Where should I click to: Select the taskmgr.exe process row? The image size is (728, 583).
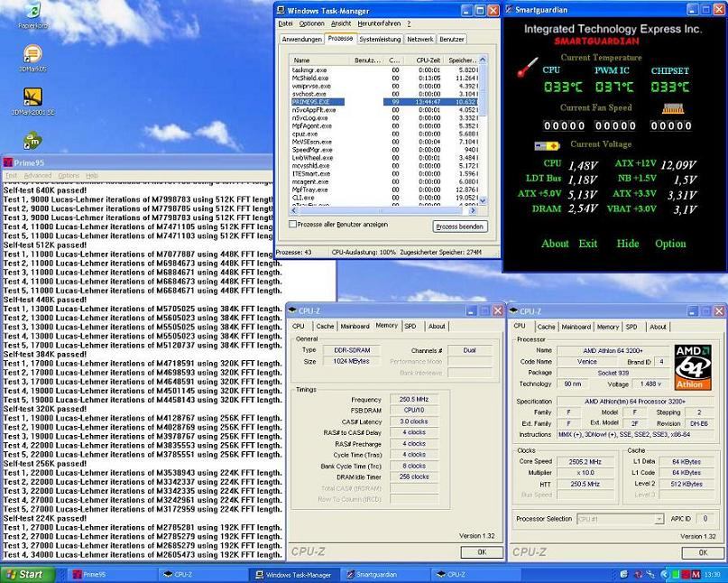(384, 69)
